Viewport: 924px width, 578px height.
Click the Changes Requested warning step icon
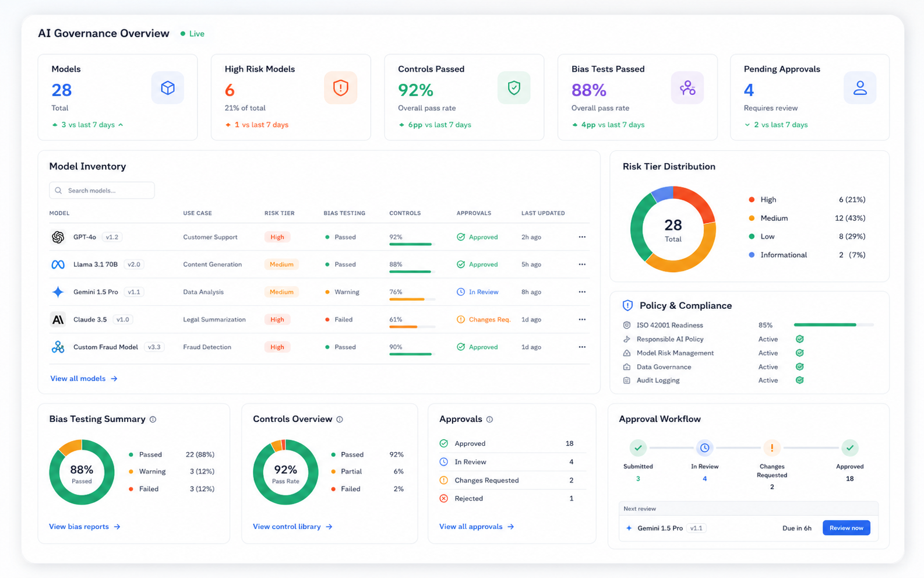772,448
